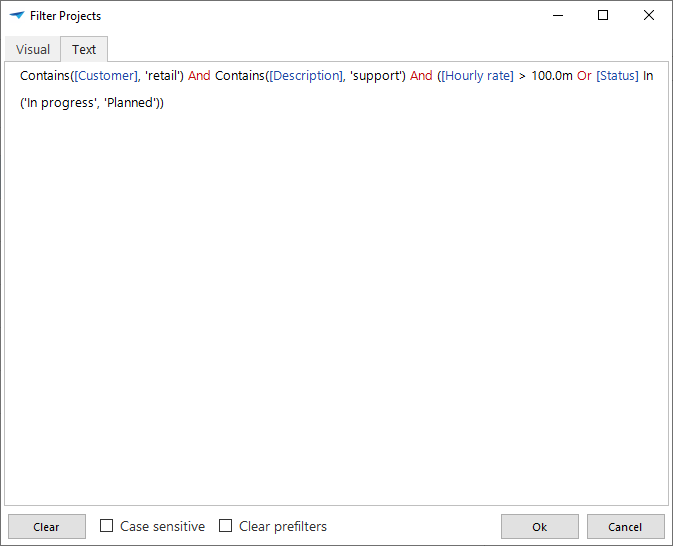Click the [Status] field in the expression
This screenshot has height=546, width=673.
[617, 76]
